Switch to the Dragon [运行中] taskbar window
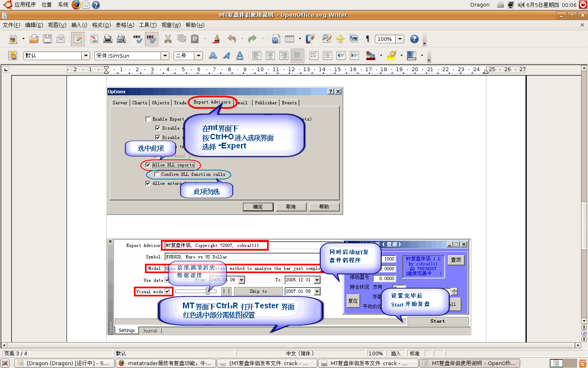 coord(64,363)
